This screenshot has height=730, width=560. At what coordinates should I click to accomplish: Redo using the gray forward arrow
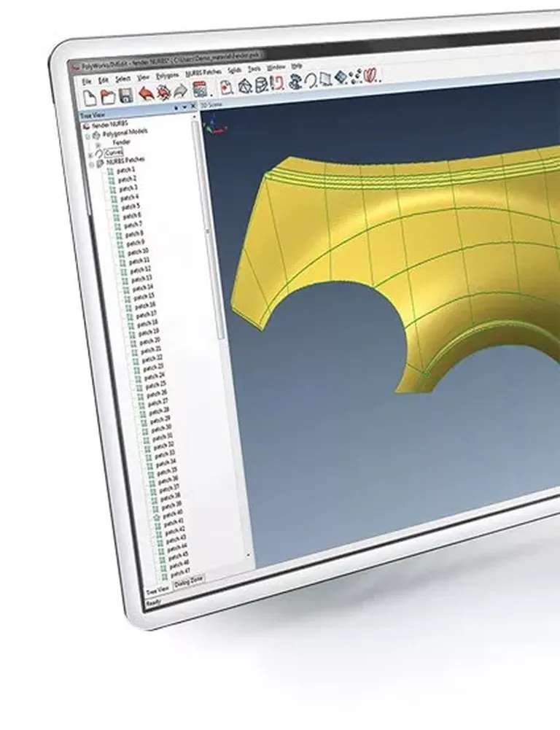pos(180,91)
